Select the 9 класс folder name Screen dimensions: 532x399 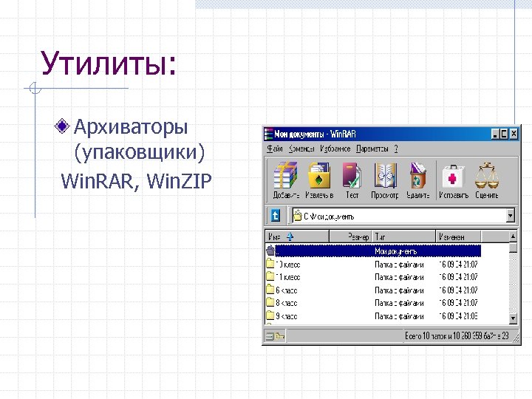tap(287, 316)
